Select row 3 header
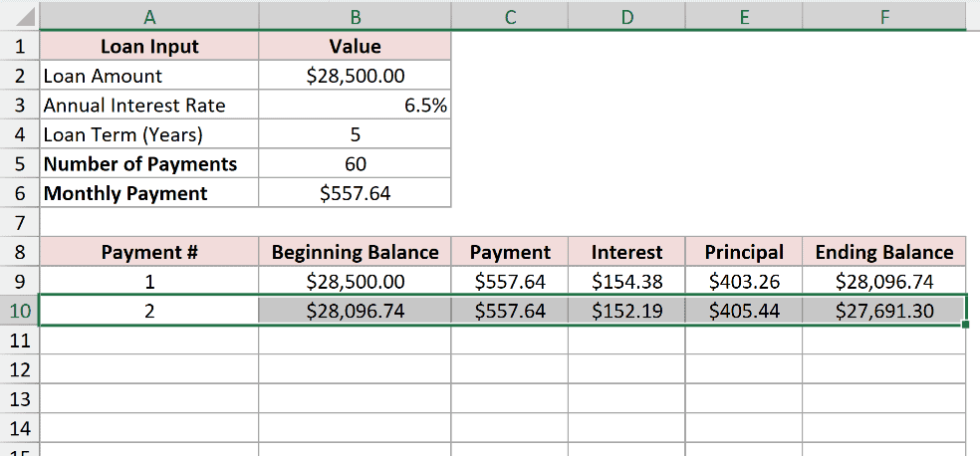 20,105
